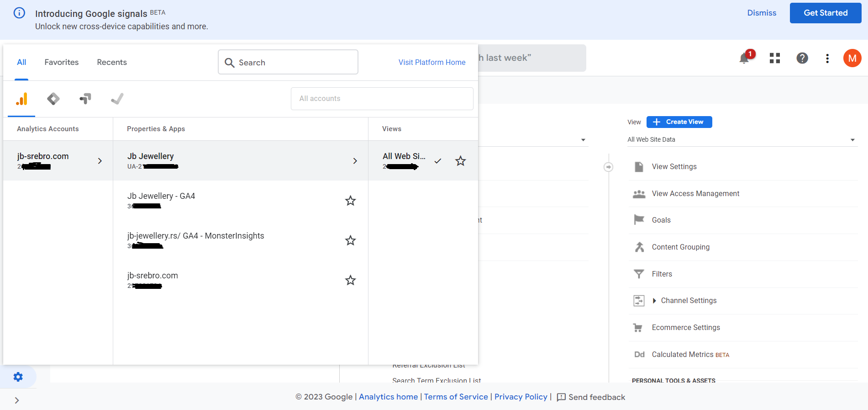Select jb-jewellery.rs/ GA4 - MonsterInsights property
Image resolution: width=868 pixels, height=410 pixels.
(x=241, y=240)
